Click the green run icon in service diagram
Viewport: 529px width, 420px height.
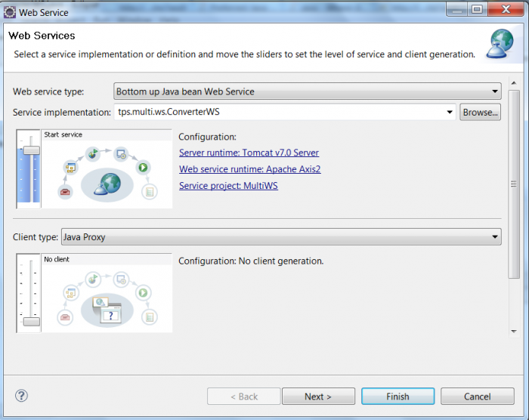coord(143,168)
